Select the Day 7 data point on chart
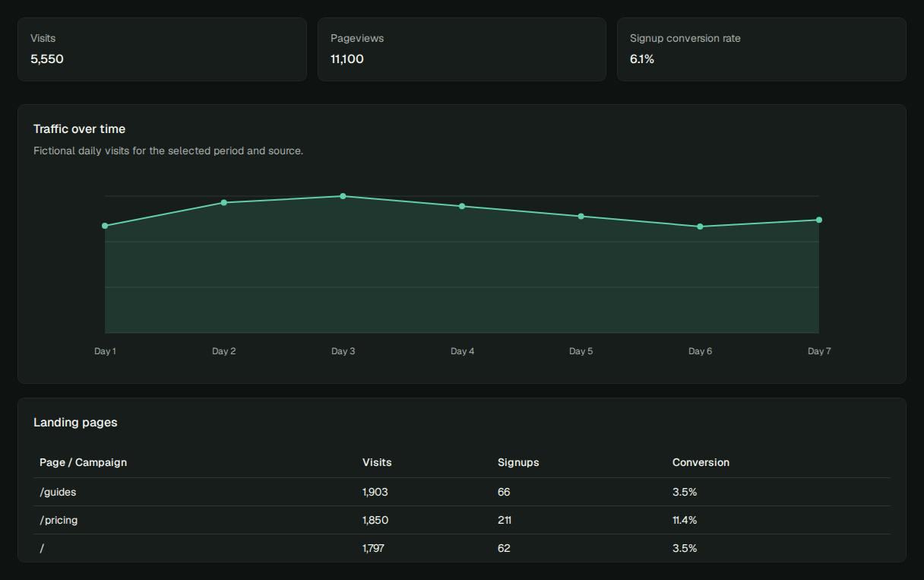 tap(819, 220)
